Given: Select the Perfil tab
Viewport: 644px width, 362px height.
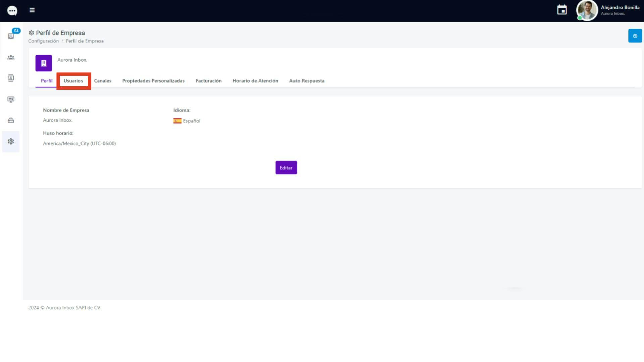Looking at the screenshot, I should pyautogui.click(x=47, y=81).
